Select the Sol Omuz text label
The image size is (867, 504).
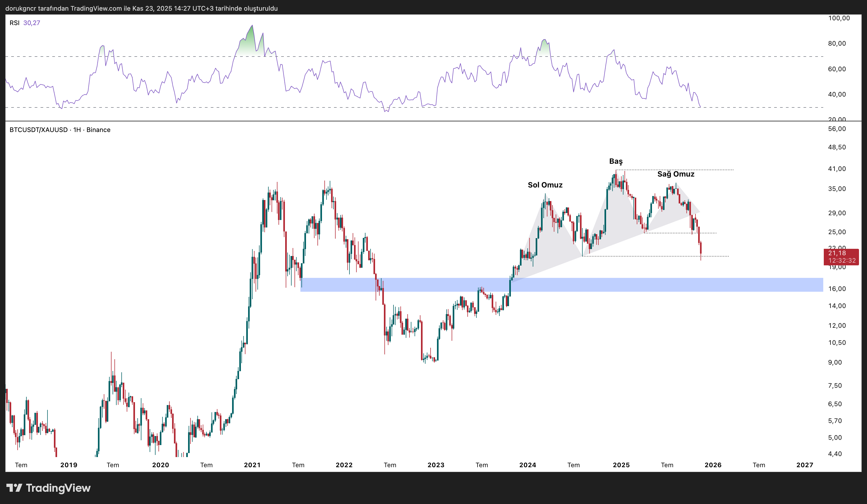click(x=545, y=185)
